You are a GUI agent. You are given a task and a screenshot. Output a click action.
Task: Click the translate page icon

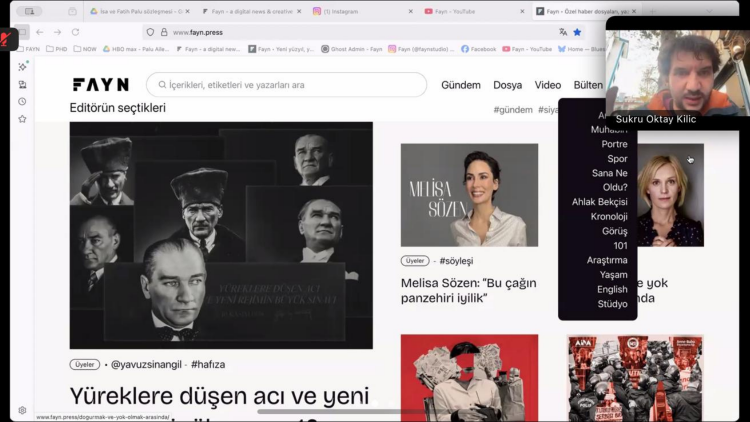(x=563, y=32)
